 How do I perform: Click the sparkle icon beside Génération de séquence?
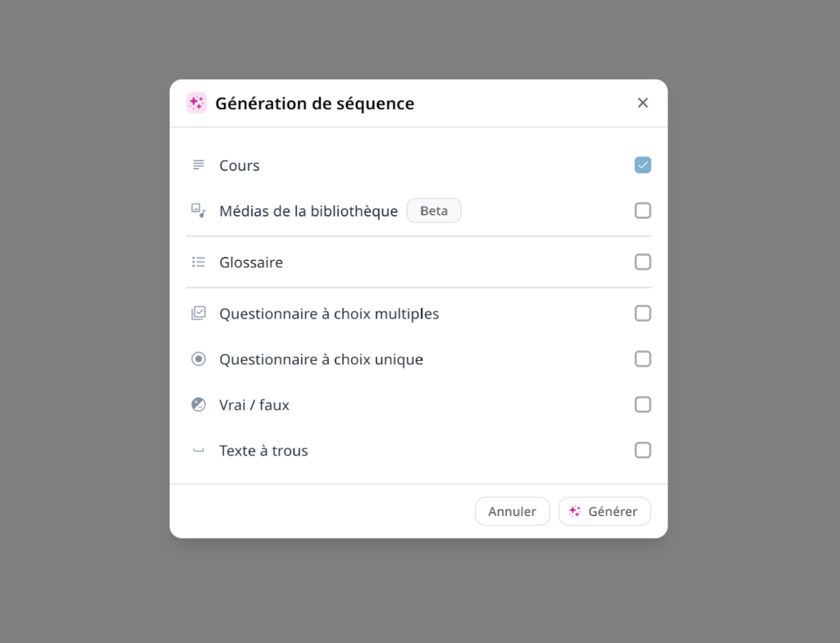coord(196,103)
